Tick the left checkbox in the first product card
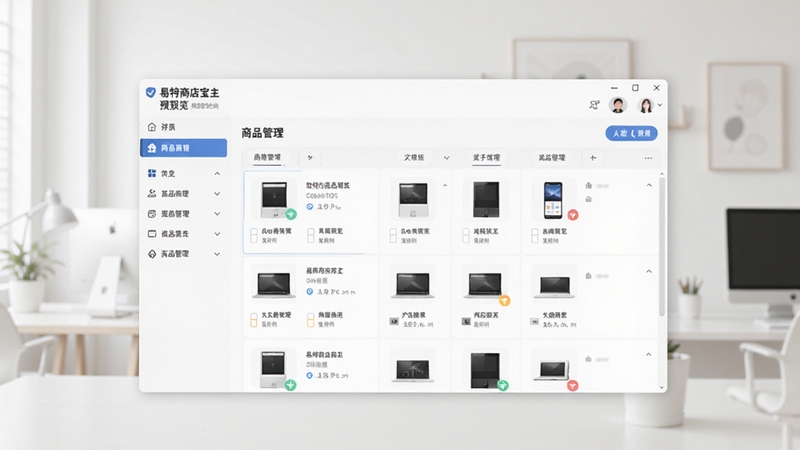The width and height of the screenshot is (800, 450). point(254,235)
